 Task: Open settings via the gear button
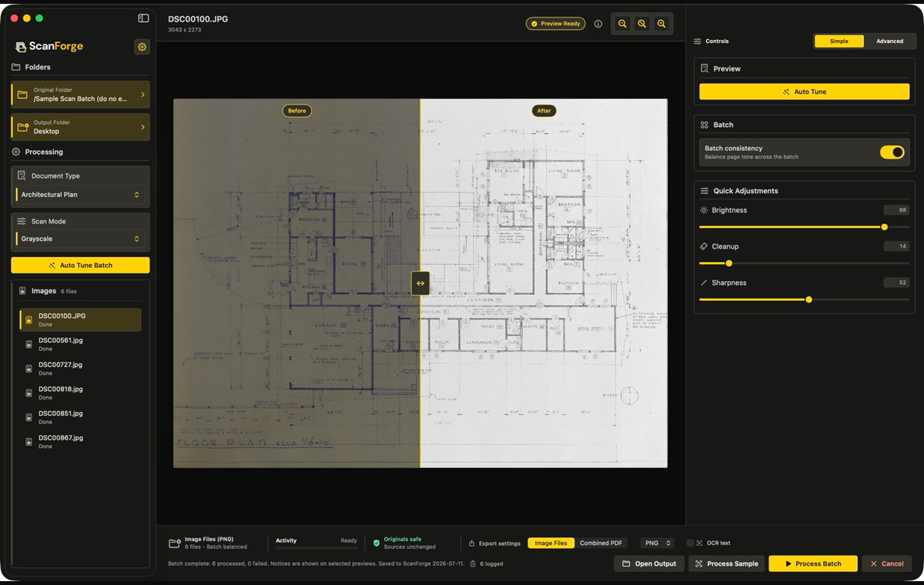click(142, 47)
